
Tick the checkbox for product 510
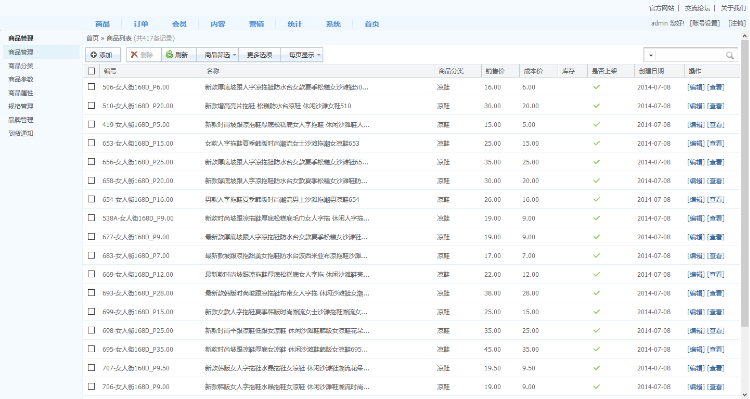[x=91, y=105]
